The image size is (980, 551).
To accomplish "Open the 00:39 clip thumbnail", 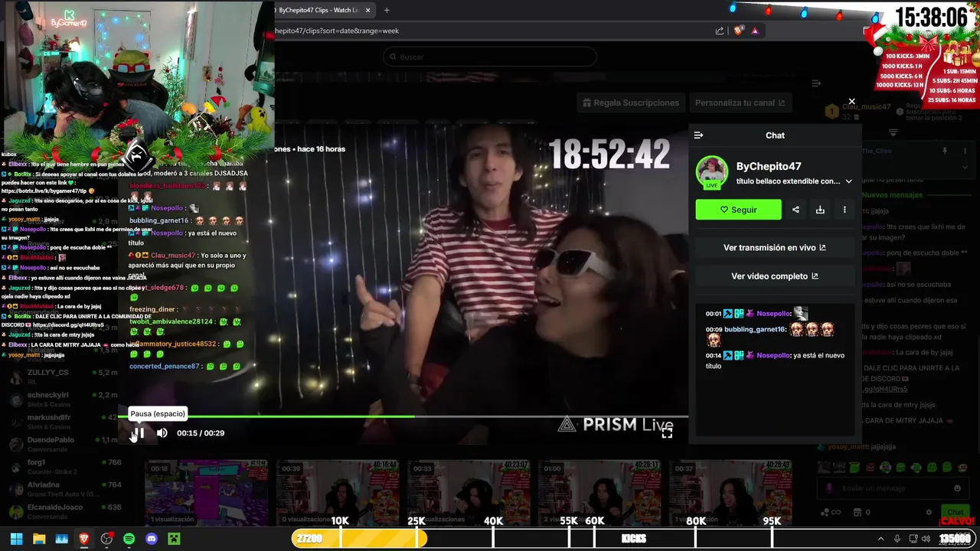I will pos(338,492).
